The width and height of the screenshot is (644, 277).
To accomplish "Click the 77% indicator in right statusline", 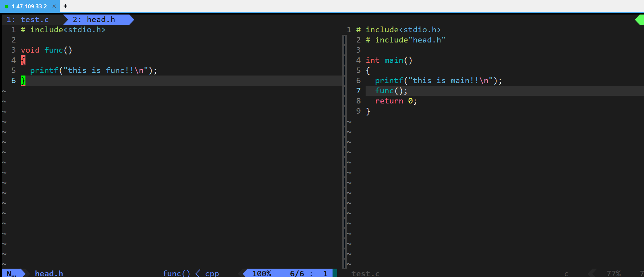I will coord(613,273).
